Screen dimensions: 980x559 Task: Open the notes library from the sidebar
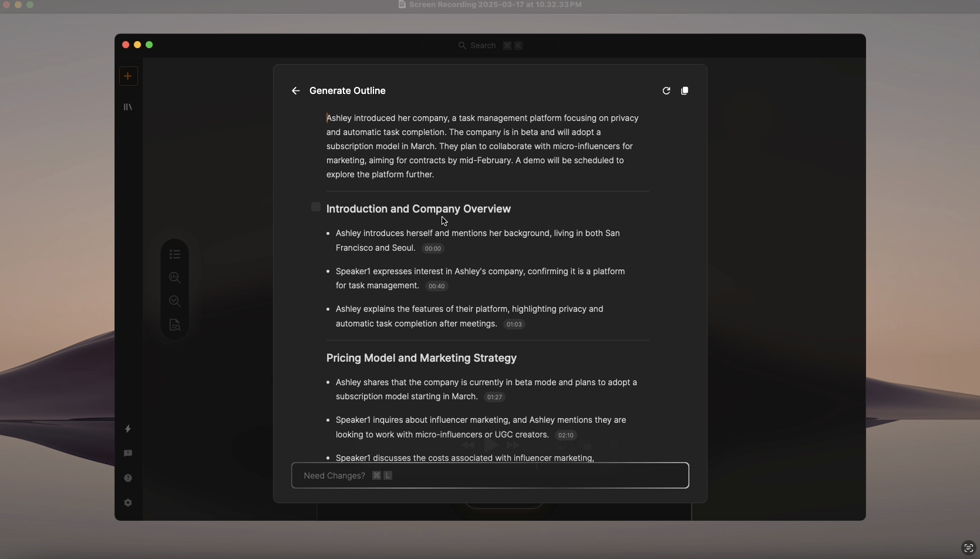pos(128,107)
